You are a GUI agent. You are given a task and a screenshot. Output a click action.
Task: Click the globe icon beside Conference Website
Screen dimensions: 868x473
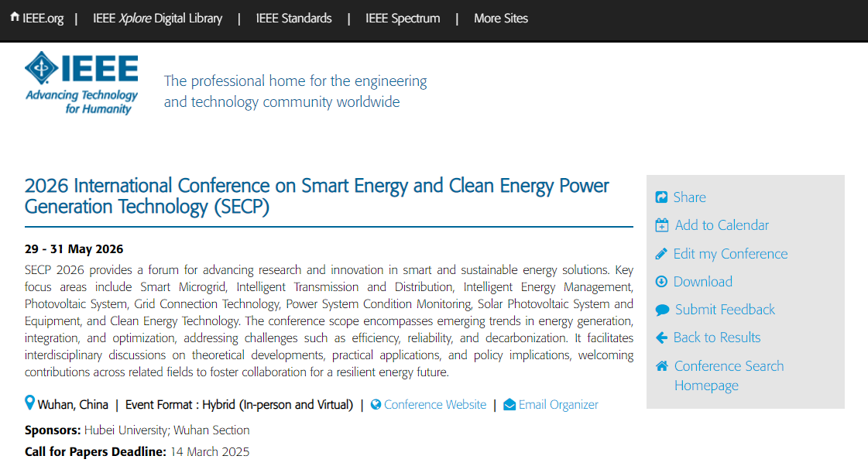[376, 405]
